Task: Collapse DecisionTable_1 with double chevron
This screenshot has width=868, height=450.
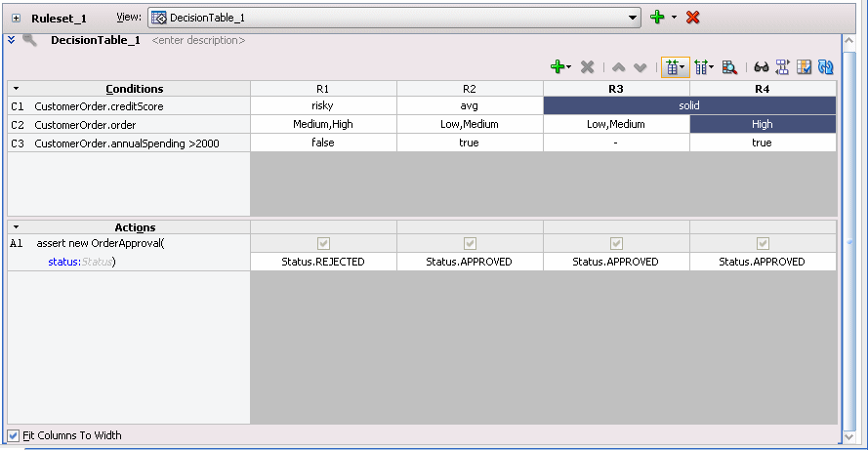Action: tap(11, 40)
